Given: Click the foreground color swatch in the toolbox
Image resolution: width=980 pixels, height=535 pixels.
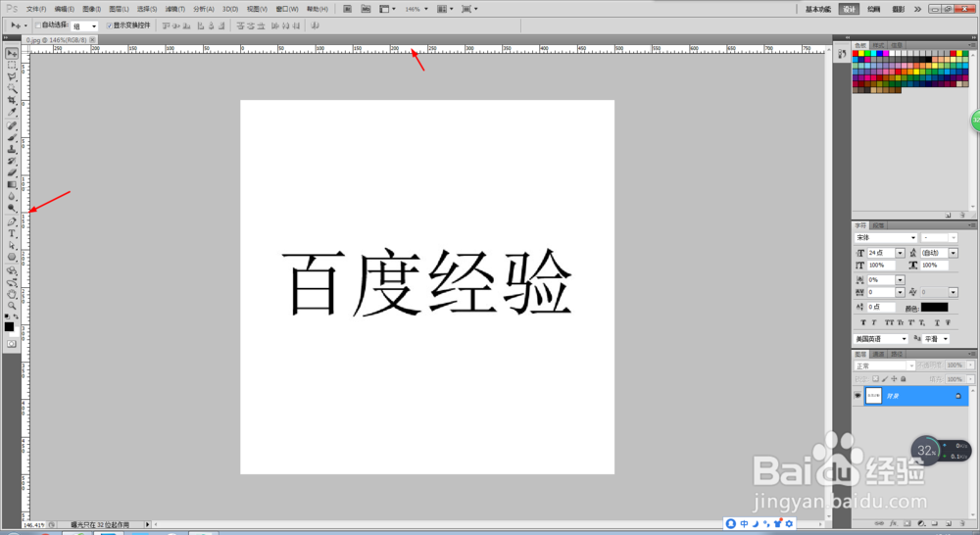Looking at the screenshot, I should (x=9, y=326).
